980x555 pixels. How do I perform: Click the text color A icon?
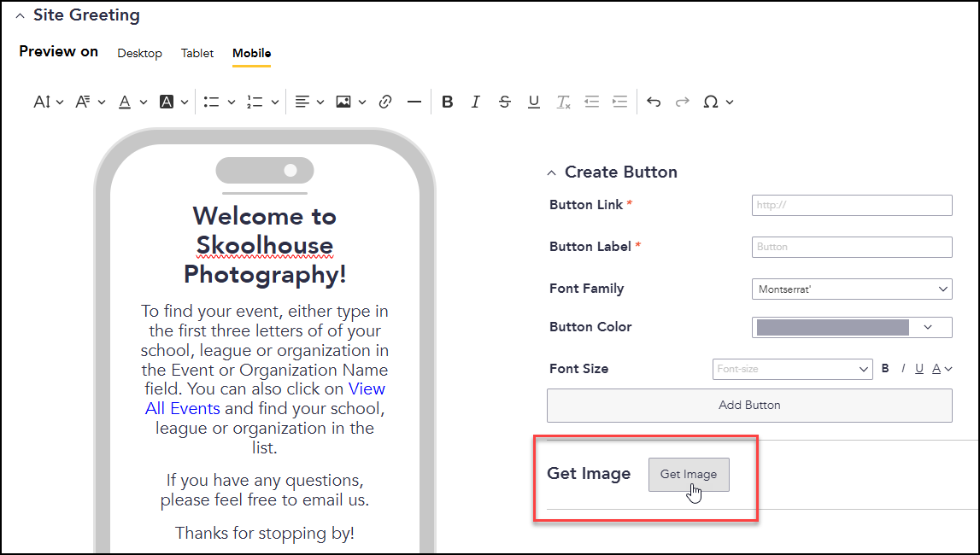[x=125, y=102]
